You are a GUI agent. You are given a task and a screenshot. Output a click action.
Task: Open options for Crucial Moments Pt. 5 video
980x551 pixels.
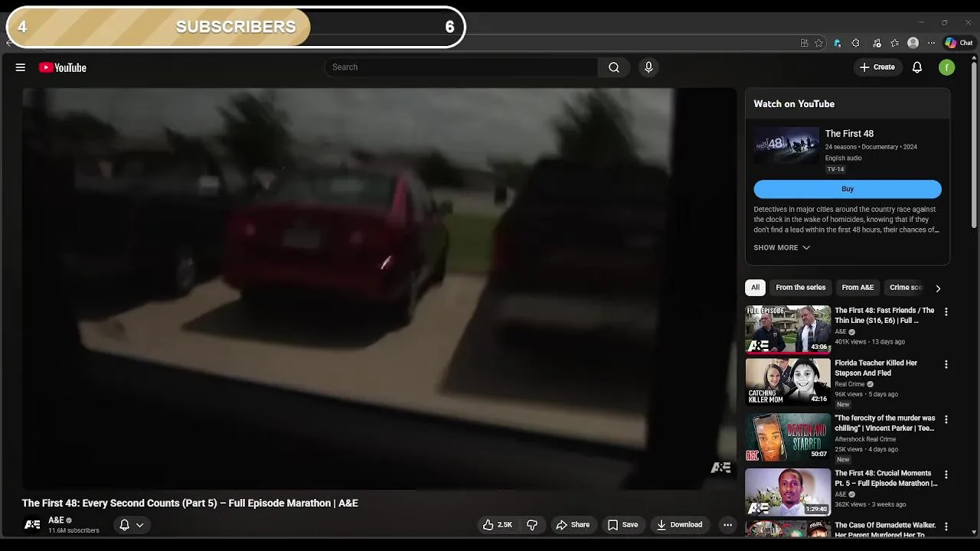tap(946, 474)
